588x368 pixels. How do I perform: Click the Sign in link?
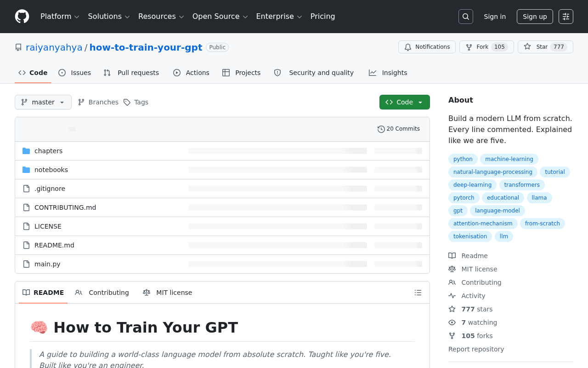click(x=495, y=17)
